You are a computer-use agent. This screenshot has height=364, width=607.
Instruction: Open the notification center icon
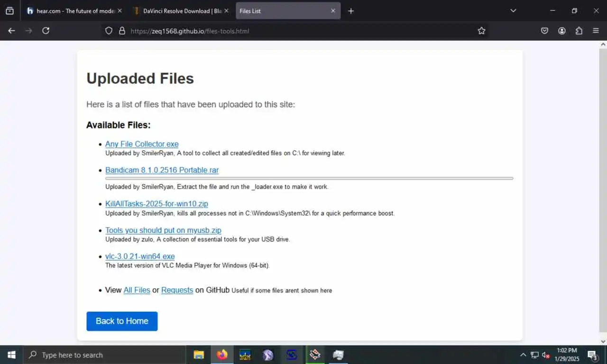(592, 355)
